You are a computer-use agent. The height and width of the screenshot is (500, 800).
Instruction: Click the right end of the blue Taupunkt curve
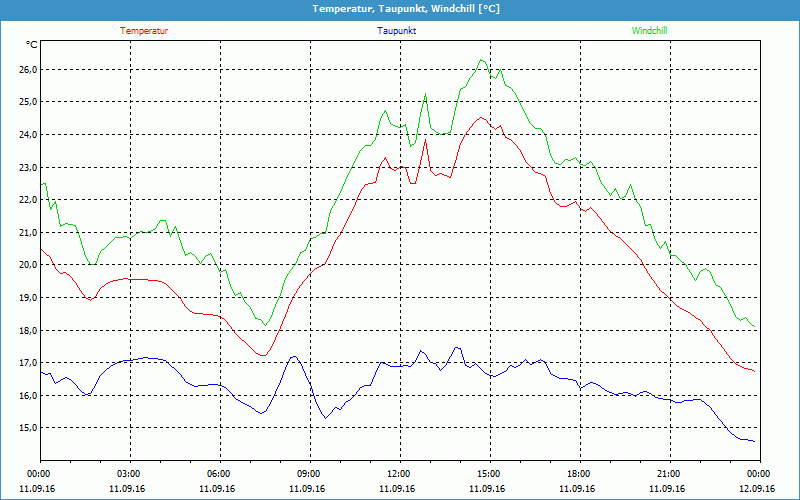pos(754,441)
